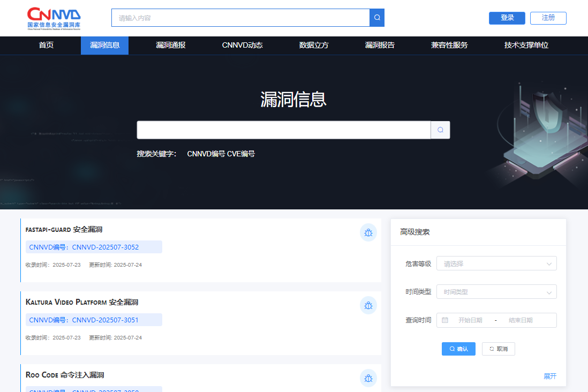
Task: Expand the advanced search via 展开
Action: [x=550, y=376]
